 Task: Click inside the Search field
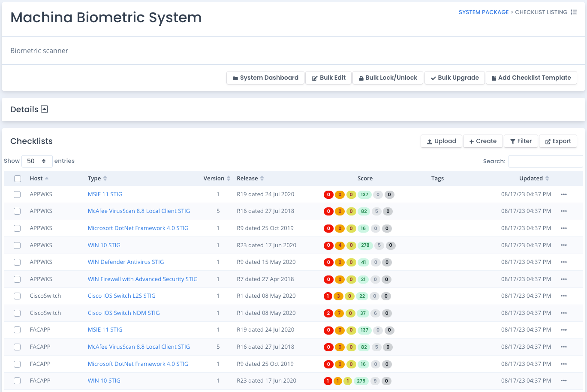click(x=545, y=161)
